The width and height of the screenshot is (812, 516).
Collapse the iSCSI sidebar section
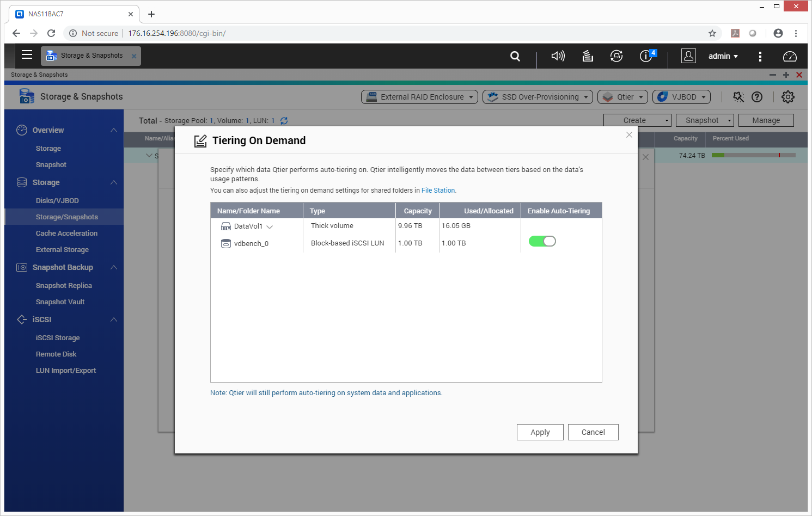point(114,320)
